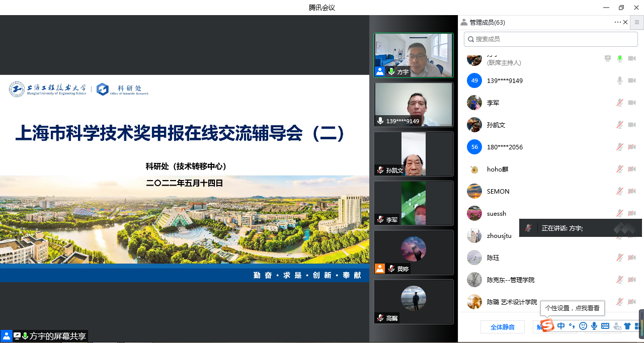
Task: Unmute 李军's microphone in member list
Action: point(620,103)
